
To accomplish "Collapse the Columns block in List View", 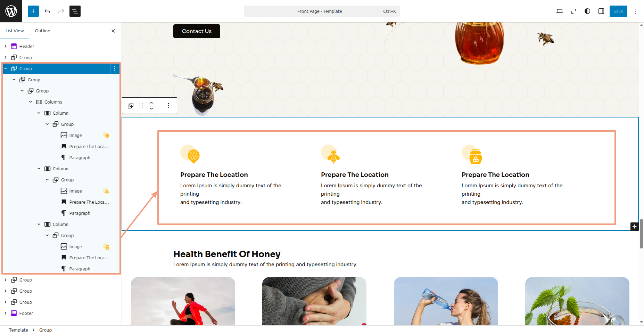I will (x=31, y=102).
